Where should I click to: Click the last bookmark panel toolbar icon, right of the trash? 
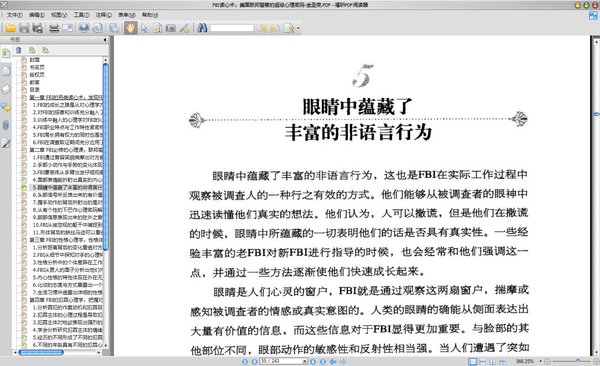(x=46, y=50)
